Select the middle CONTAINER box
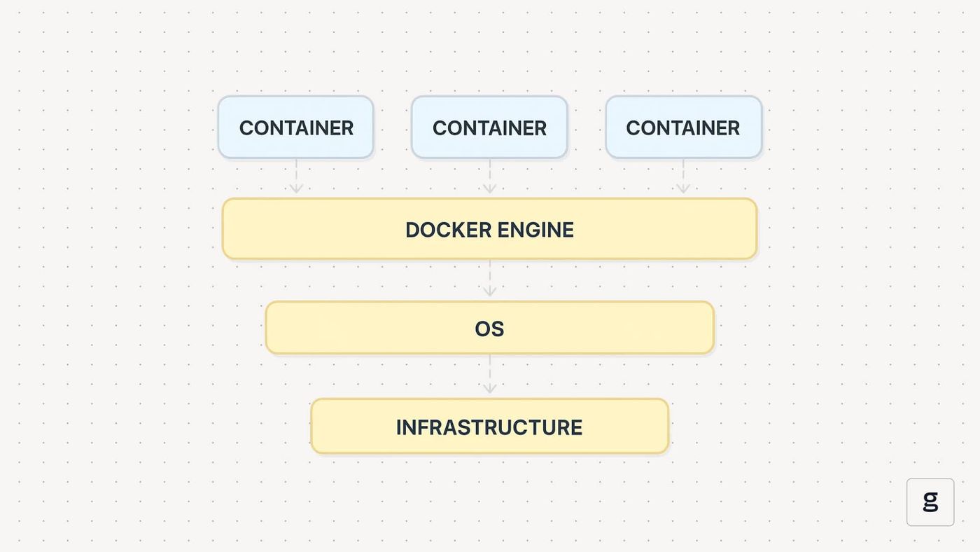This screenshot has width=980, height=552. pos(489,127)
